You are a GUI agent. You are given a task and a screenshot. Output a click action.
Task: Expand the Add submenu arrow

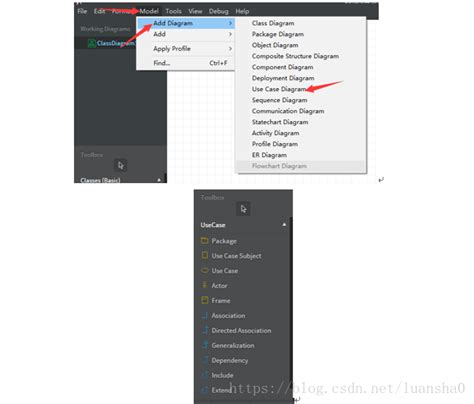(230, 34)
